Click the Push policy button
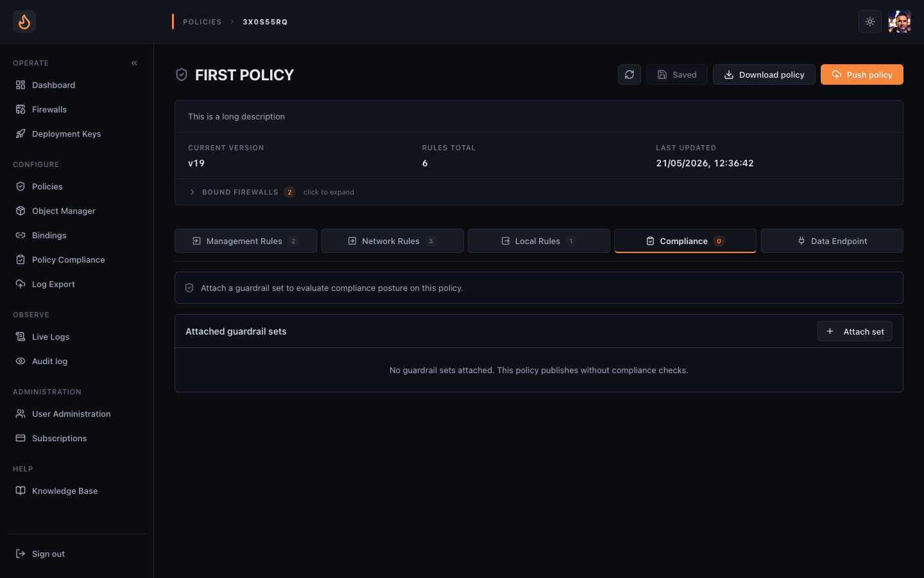 click(862, 74)
